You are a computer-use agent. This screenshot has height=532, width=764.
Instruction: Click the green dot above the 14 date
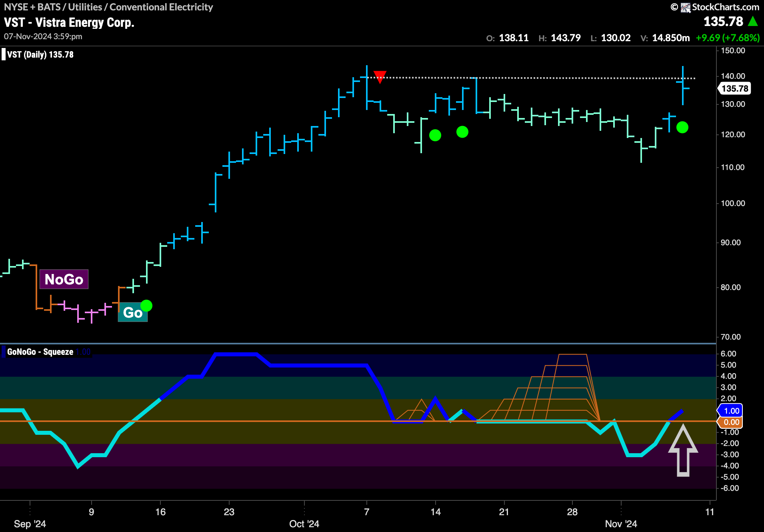(x=435, y=135)
